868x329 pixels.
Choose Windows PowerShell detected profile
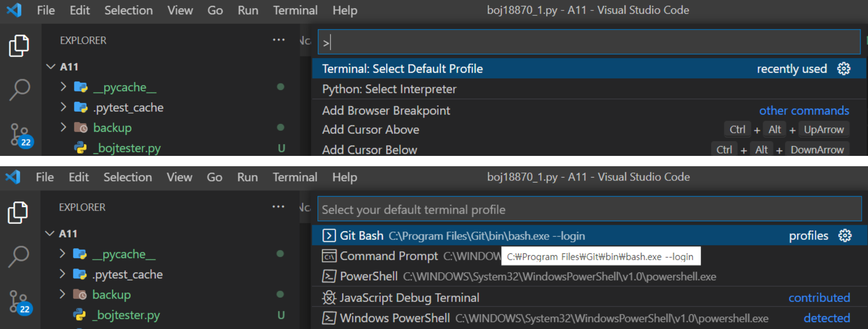[589, 318]
